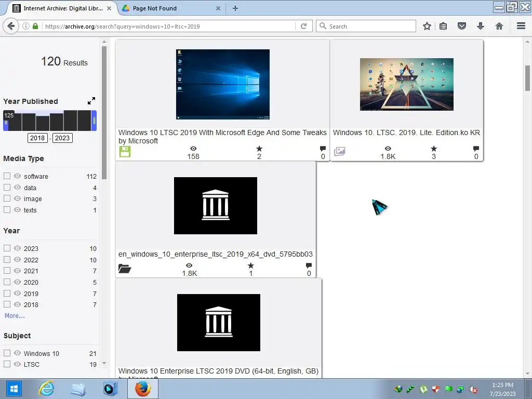Bookmark this page with the star icon

(x=427, y=26)
